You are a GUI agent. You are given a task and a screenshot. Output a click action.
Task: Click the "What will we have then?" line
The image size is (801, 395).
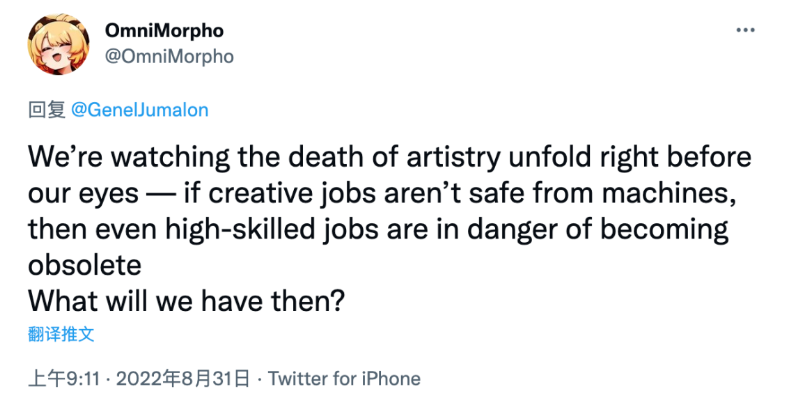tap(184, 302)
